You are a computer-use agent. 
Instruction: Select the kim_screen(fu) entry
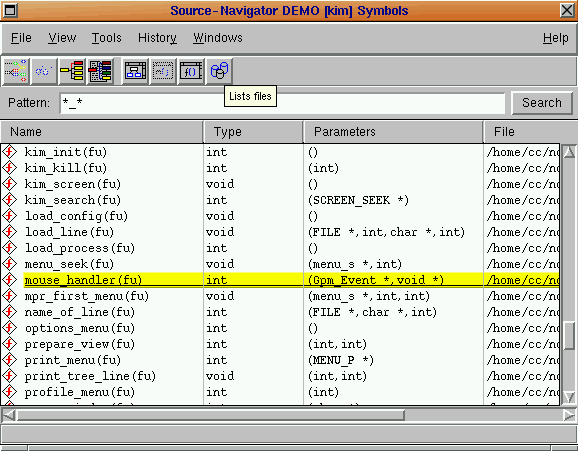coord(73,184)
